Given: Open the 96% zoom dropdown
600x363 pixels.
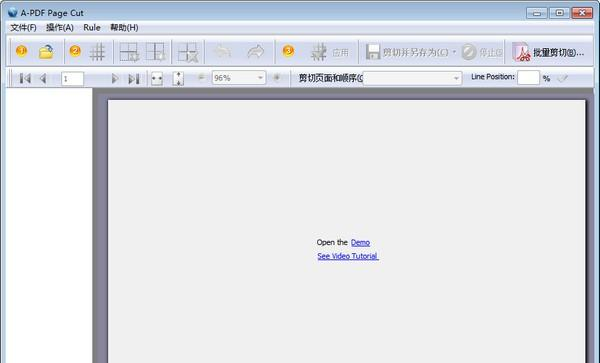Looking at the screenshot, I should (260, 78).
